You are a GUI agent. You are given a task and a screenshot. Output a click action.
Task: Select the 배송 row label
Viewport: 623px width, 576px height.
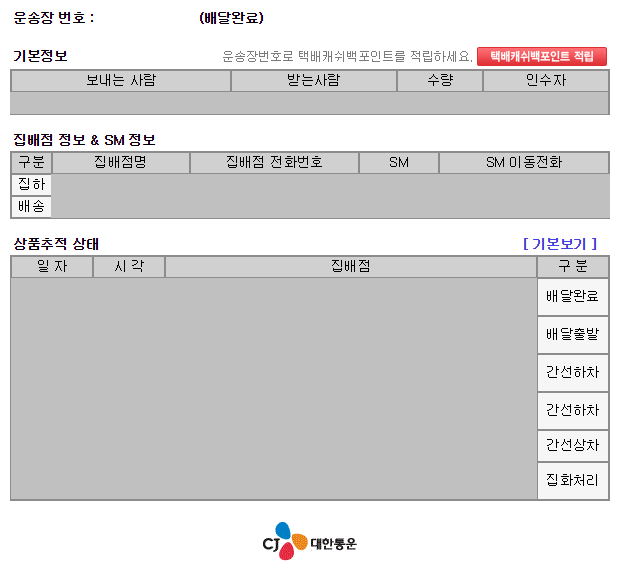tap(31, 207)
